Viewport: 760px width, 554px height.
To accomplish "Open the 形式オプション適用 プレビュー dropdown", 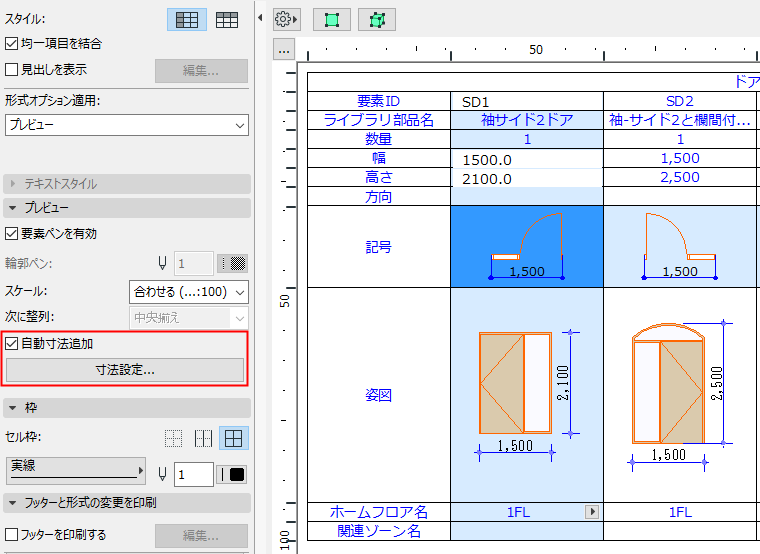I will [x=127, y=125].
